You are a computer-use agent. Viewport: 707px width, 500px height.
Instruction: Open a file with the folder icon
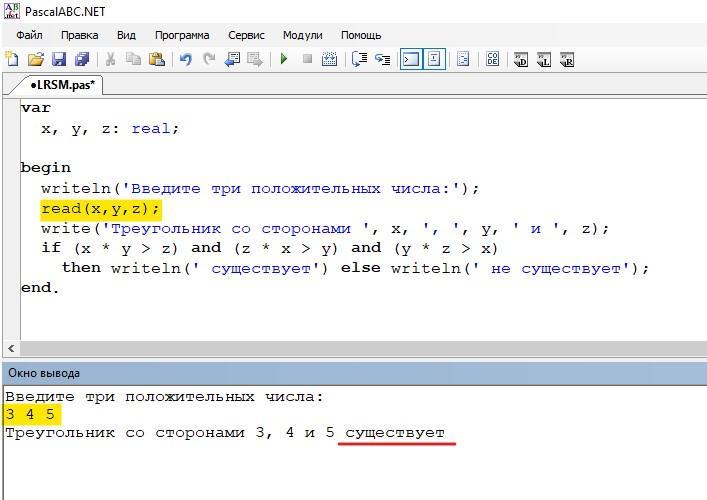(36, 59)
